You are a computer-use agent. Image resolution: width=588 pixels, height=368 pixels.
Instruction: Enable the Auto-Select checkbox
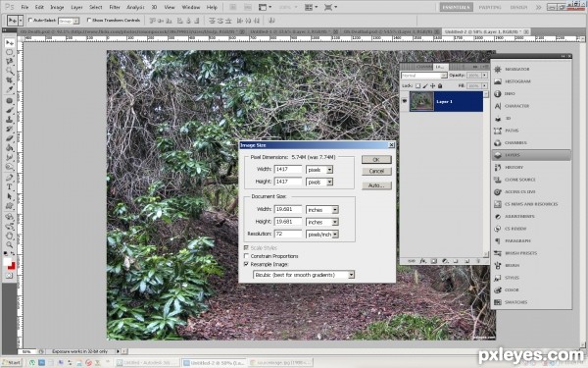coord(30,20)
